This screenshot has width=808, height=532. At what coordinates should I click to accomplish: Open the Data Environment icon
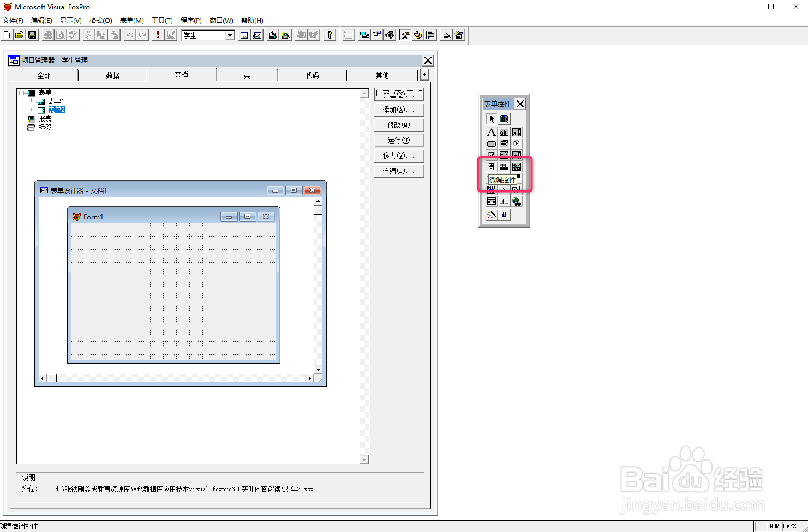click(364, 35)
